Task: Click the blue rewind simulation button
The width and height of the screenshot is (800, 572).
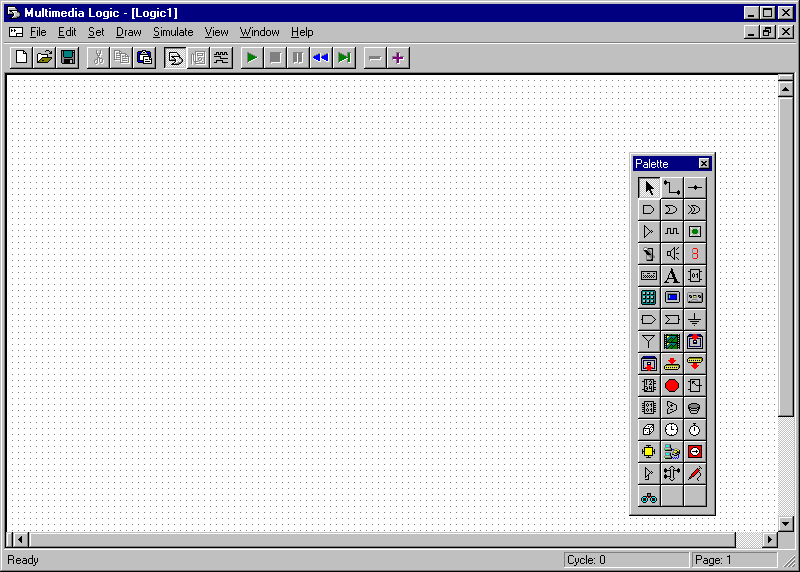Action: pyautogui.click(x=320, y=58)
